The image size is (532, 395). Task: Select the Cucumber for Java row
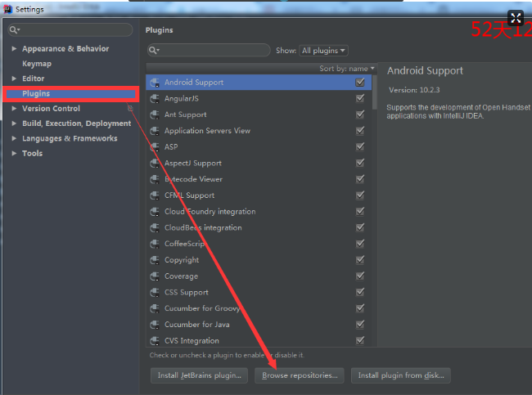pos(259,325)
